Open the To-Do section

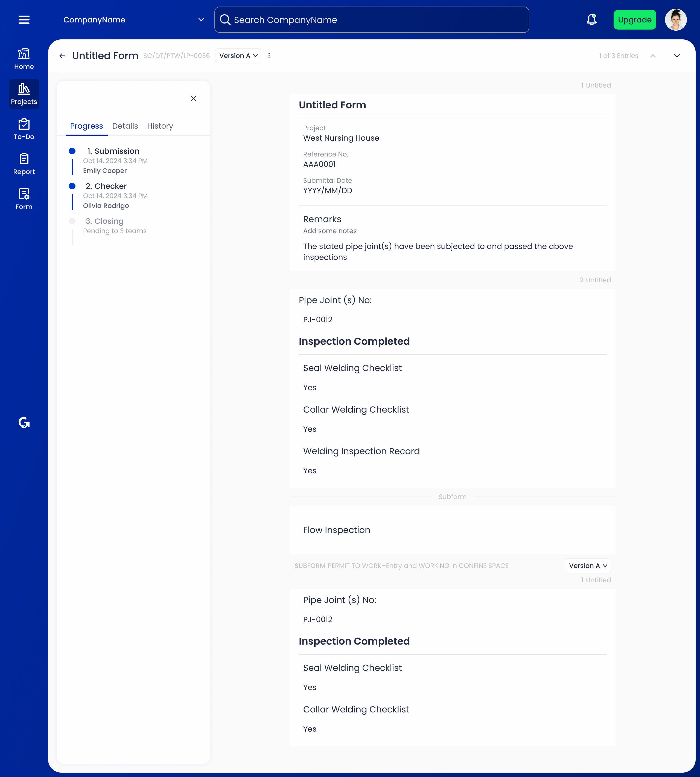tap(24, 129)
